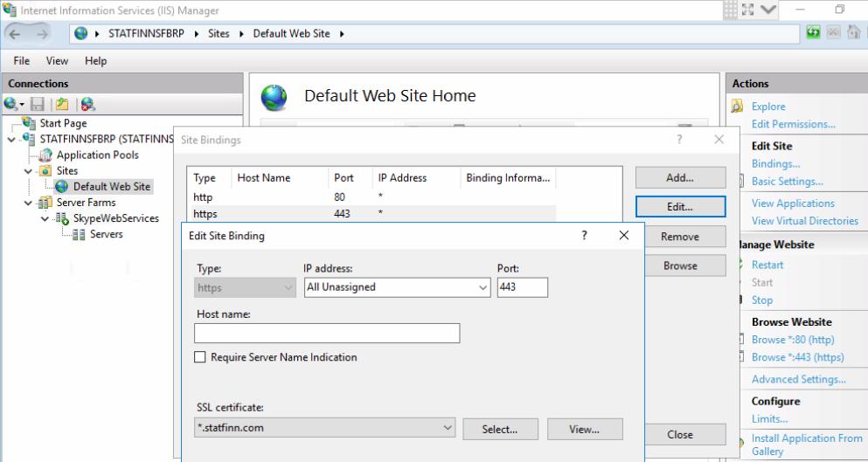Click the green refresh icon top right
Image resolution: width=868 pixels, height=462 pixels.
click(813, 32)
